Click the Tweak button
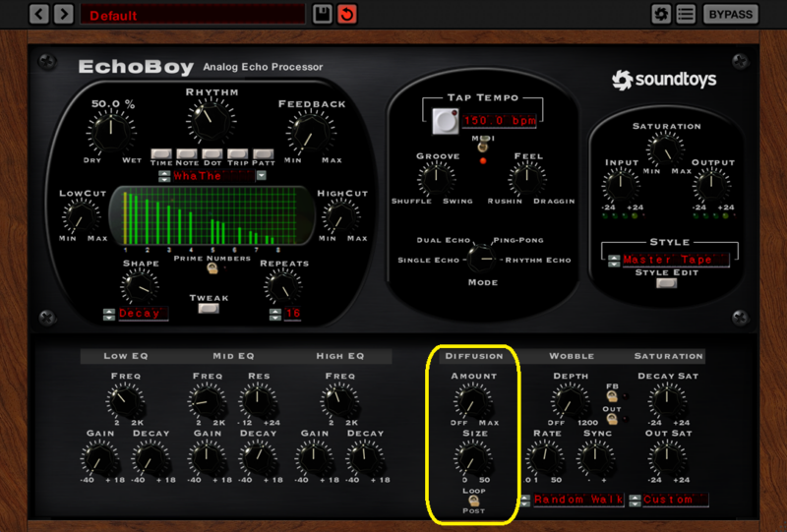Screen dimensions: 787x532 (x=209, y=308)
